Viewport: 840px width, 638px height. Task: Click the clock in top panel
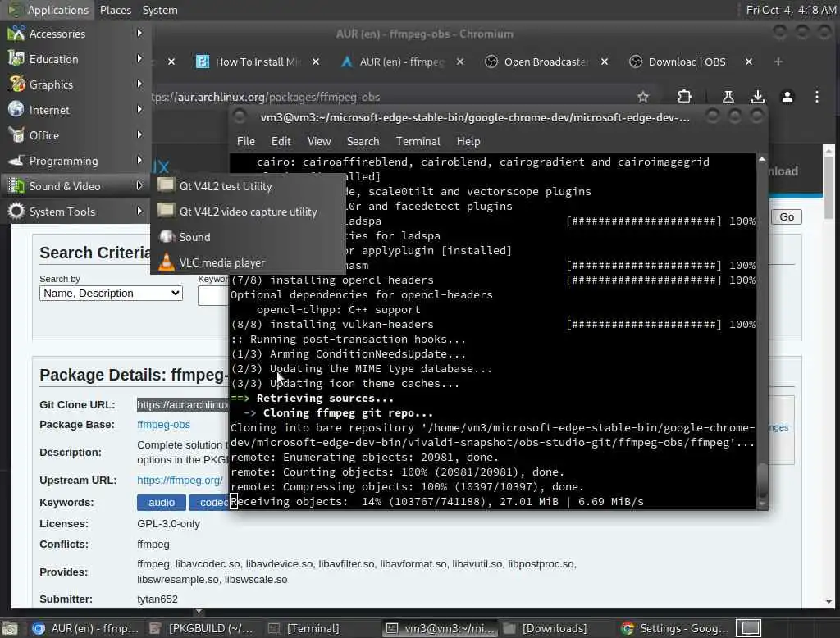click(791, 10)
